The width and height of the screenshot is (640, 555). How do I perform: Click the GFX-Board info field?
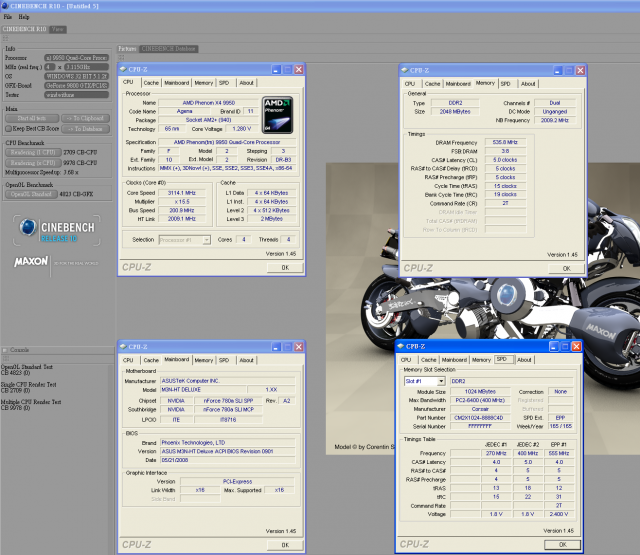click(76, 86)
